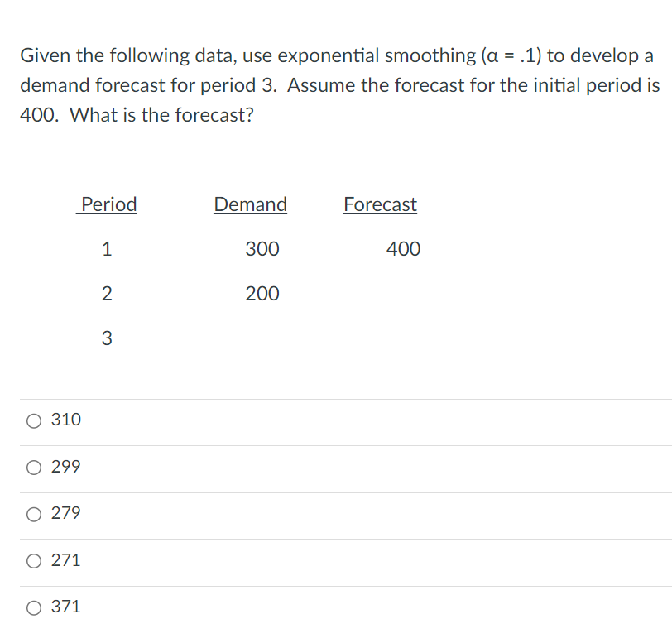Select the 310 answer radio button
This screenshot has height=638, width=672.
(x=33, y=420)
